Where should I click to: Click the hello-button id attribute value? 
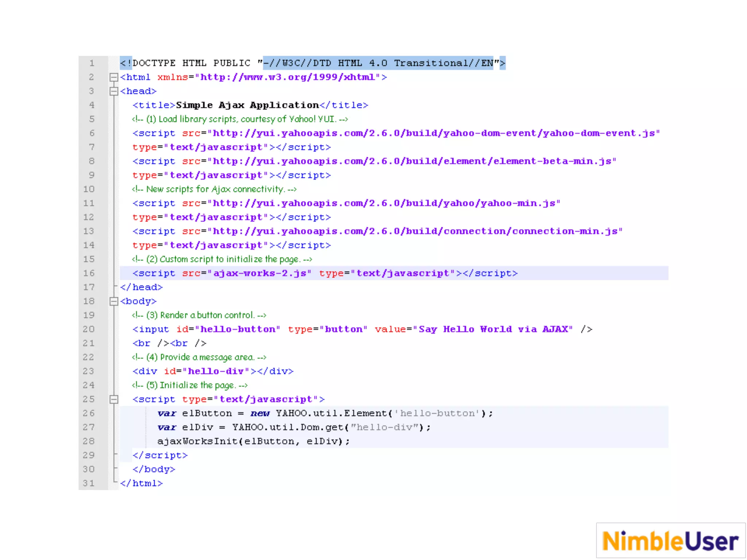tap(238, 329)
